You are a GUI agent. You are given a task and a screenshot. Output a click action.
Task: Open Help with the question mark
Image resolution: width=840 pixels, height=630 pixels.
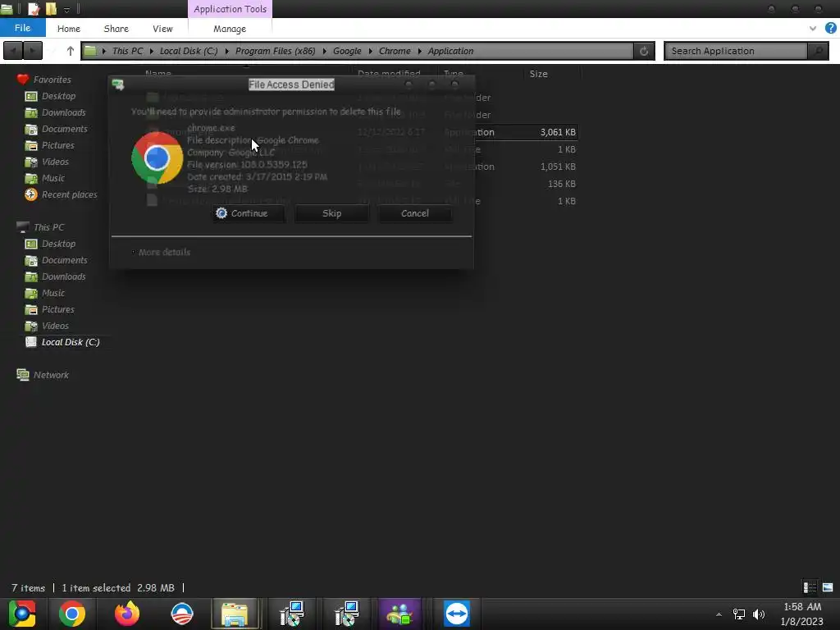tap(831, 28)
